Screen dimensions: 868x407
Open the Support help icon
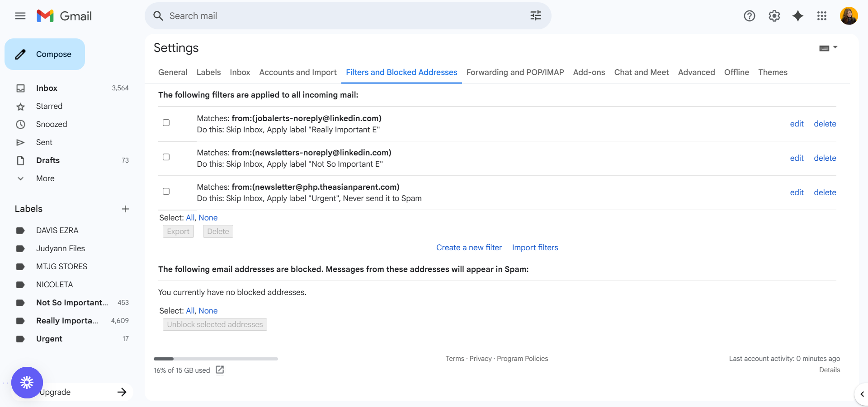[x=749, y=16]
